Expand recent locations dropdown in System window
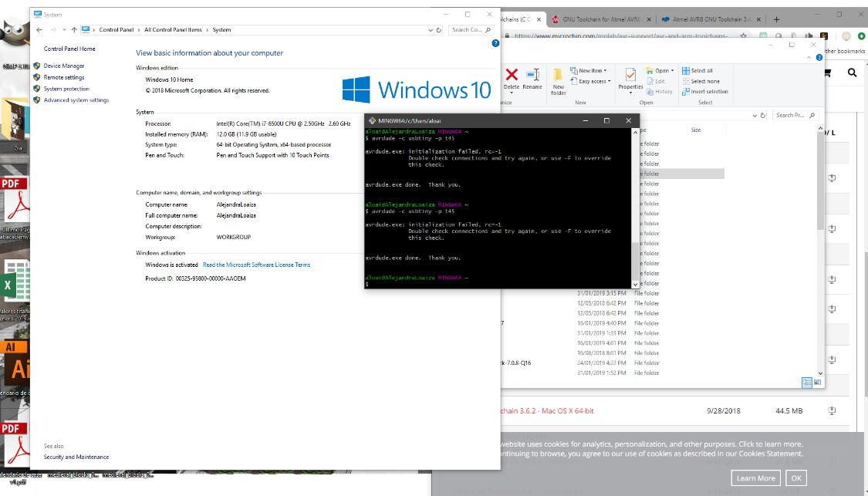 64,30
